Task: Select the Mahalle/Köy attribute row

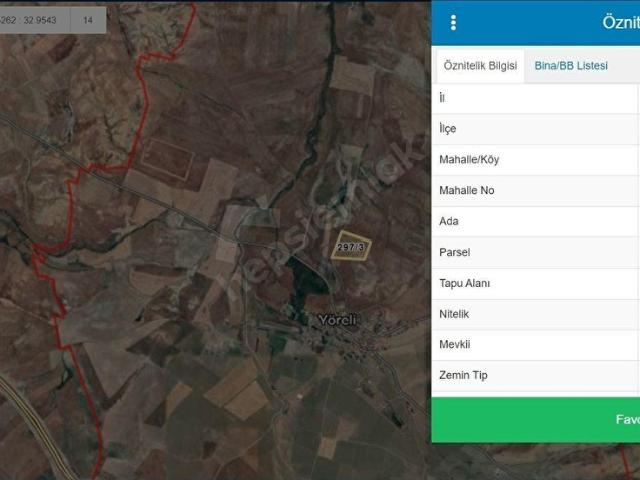Action: (536, 160)
